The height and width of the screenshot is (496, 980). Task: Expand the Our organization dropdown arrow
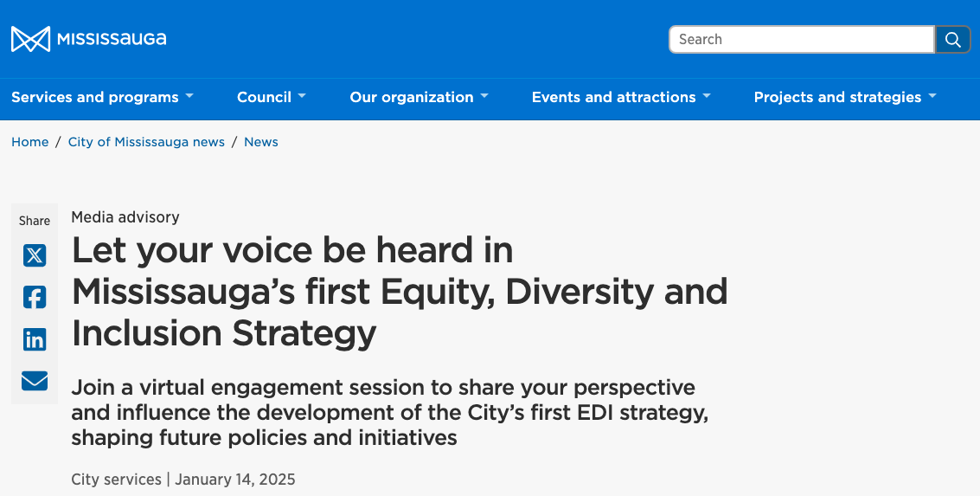tap(484, 97)
